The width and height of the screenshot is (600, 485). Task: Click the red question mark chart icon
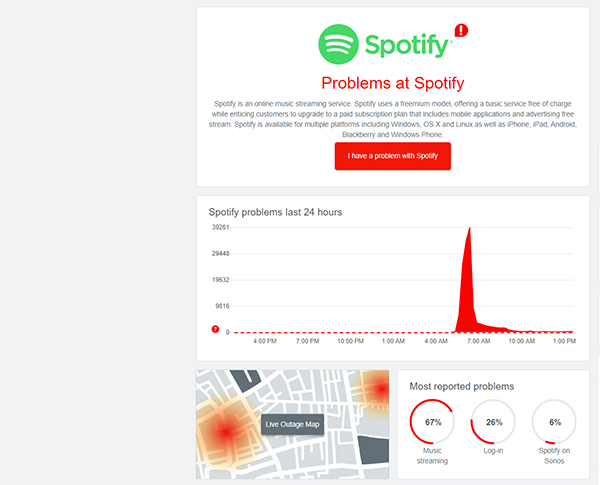214,330
